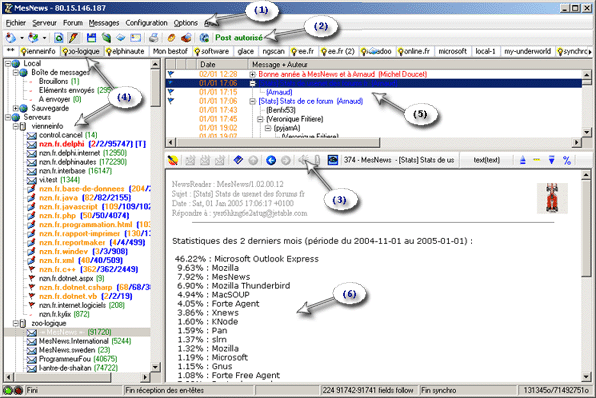Expand the Sauvegarde folder in tree
This screenshot has width=596, height=398.
16,108
